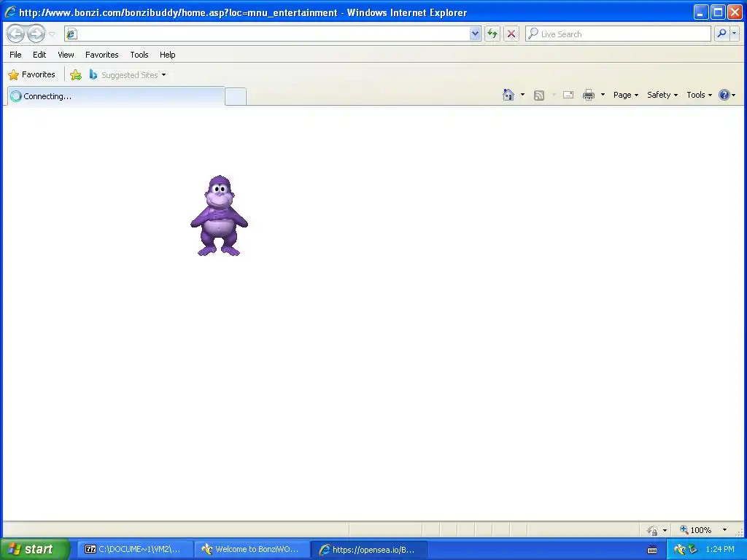Viewport: 747px width, 560px height.
Task: Open the Windows Start menu
Action: pos(35,549)
